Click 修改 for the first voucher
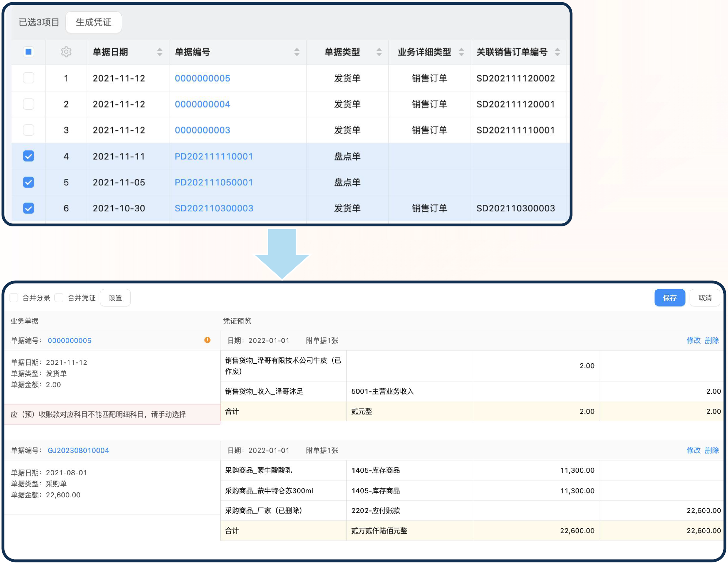728x565 pixels. 693,340
